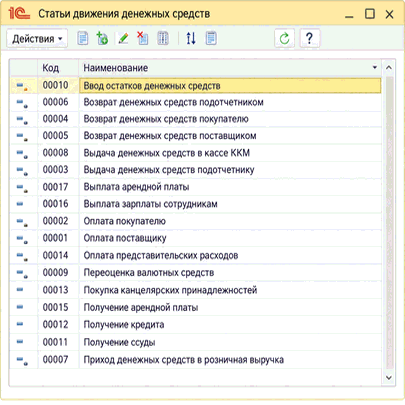Select 'Возврат денежных средств покупателю' name
Viewport: 405px width, 405px height.
click(x=230, y=119)
